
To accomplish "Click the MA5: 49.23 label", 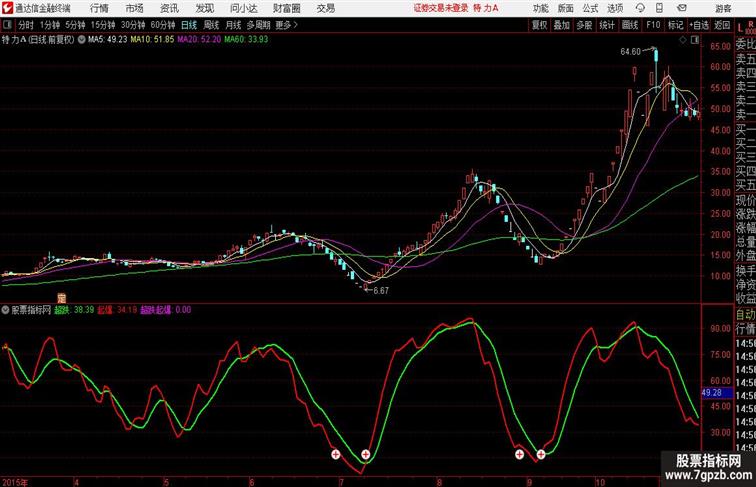I will click(107, 40).
